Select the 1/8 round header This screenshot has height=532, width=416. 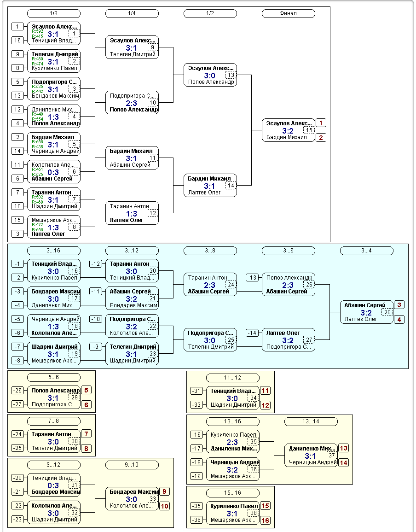53,13
